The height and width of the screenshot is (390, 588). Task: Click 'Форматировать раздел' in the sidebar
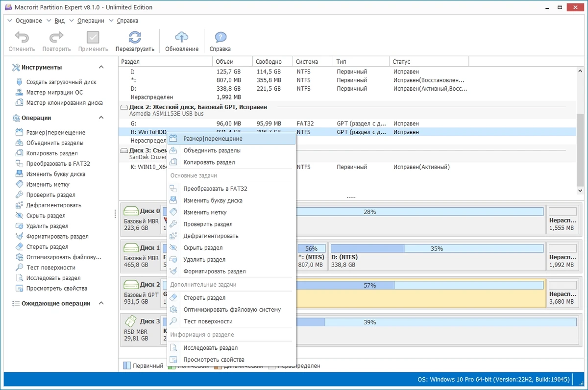pyautogui.click(x=57, y=237)
